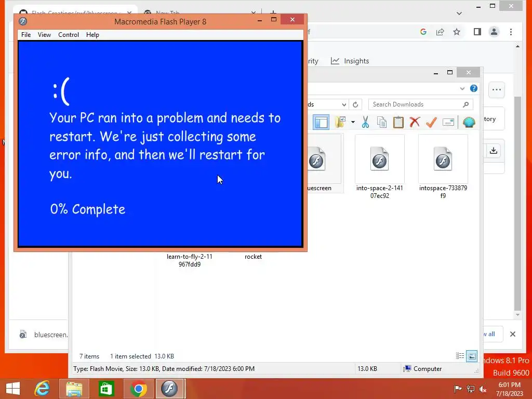
Task: Open Chrome's three-dot menu
Action: tap(511, 32)
